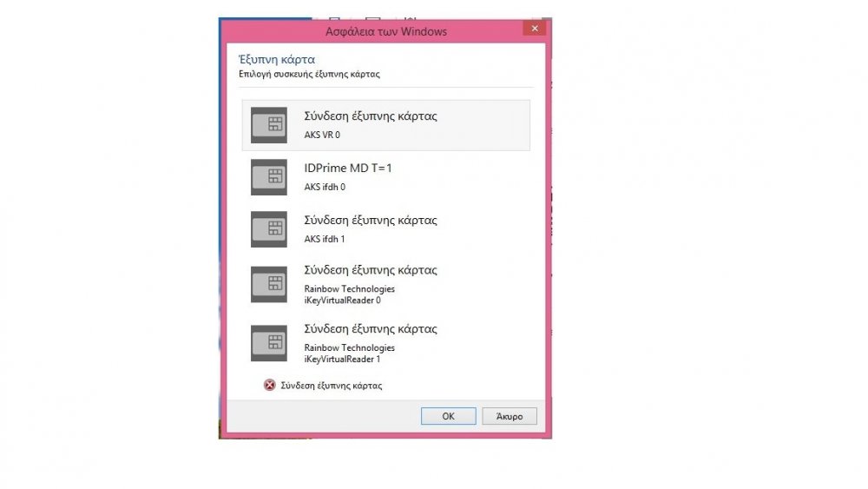868x489 pixels.
Task: Click the Σύνδεση έξυπνης κάρτας title of the highlighted entry
Action: [371, 116]
